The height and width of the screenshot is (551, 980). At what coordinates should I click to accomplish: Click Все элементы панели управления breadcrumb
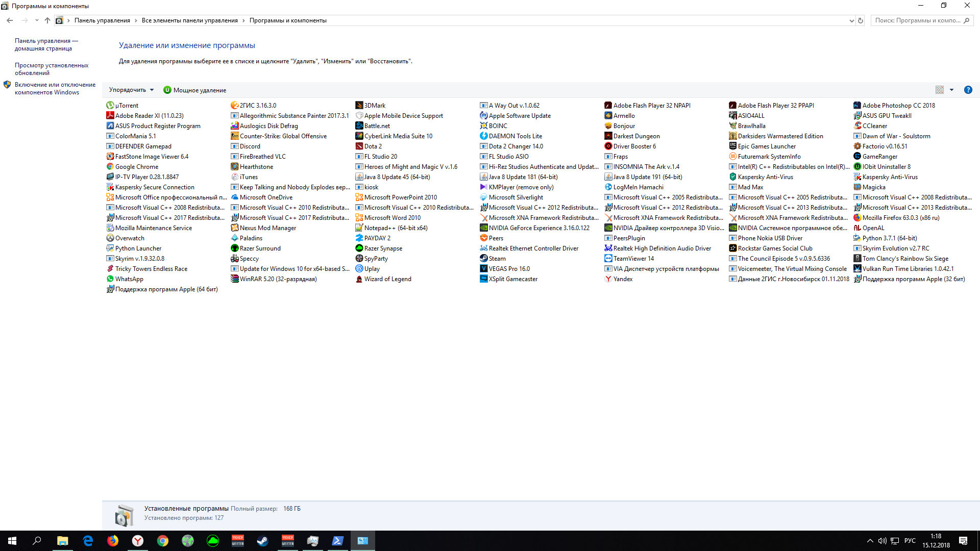pos(190,20)
